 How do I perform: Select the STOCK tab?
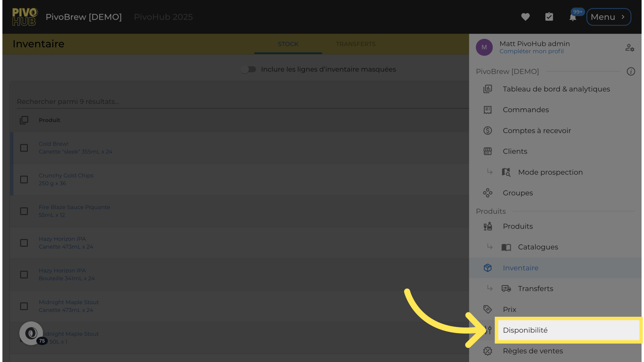tap(288, 44)
